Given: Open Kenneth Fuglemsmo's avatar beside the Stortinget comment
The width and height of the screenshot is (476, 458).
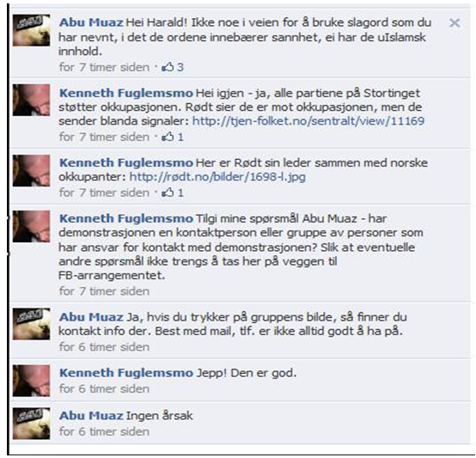Looking at the screenshot, I should [31, 101].
